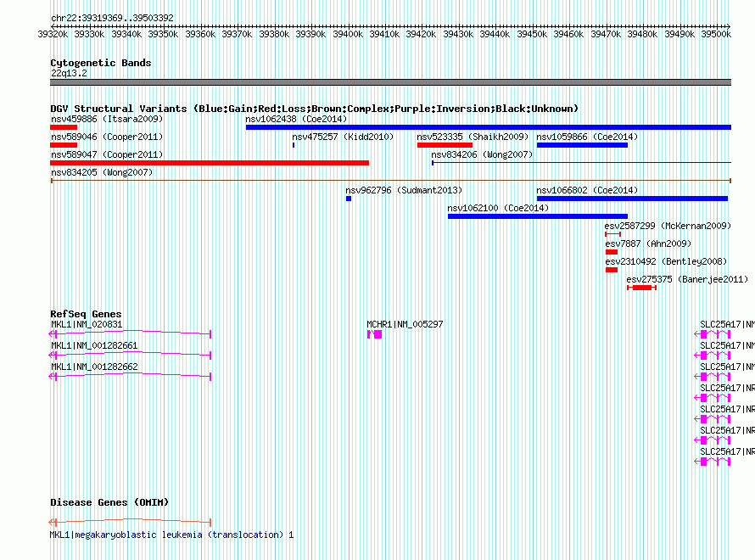Open nsv523335 (Shaikh2009) variant label
The height and width of the screenshot is (560, 755).
click(x=473, y=137)
